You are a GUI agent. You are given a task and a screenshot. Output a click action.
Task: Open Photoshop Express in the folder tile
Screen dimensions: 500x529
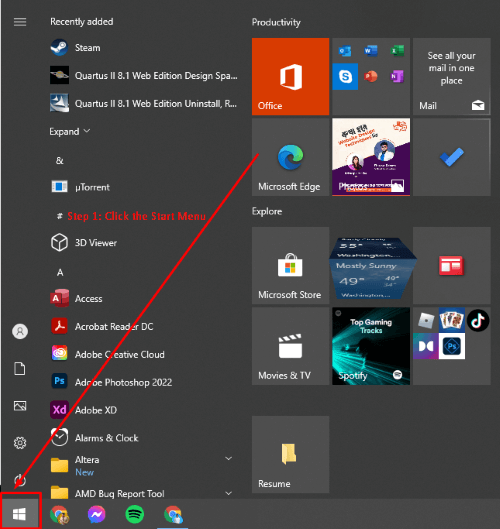[452, 346]
